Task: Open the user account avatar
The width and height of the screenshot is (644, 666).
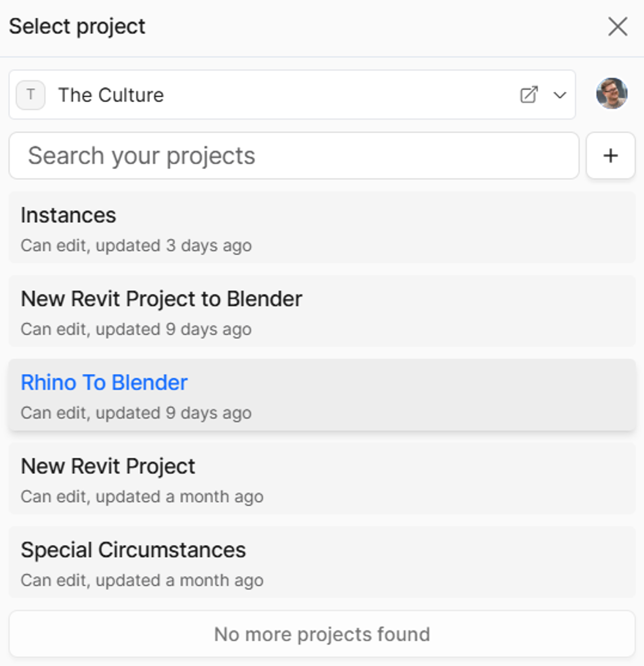Action: [x=612, y=93]
